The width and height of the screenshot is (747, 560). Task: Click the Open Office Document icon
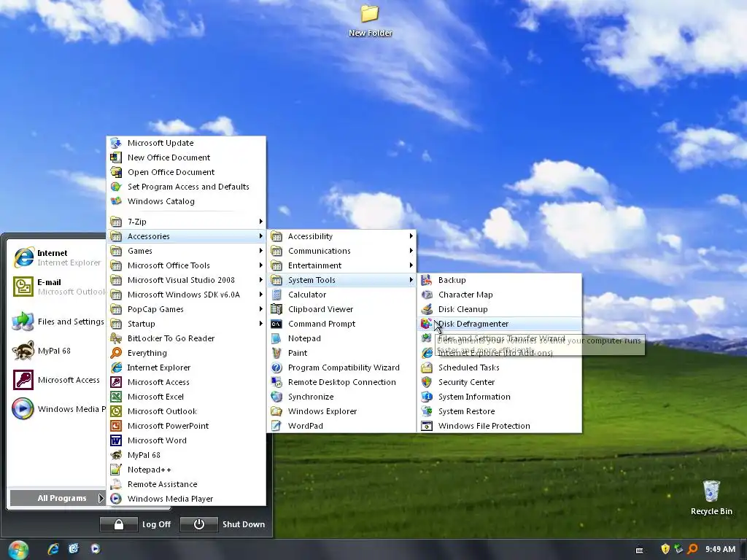[x=116, y=172]
